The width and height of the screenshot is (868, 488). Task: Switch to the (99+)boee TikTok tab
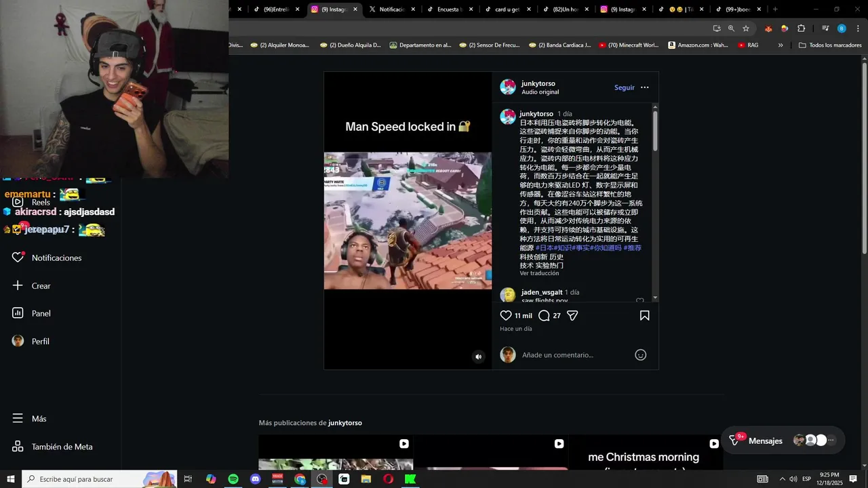coord(738,9)
